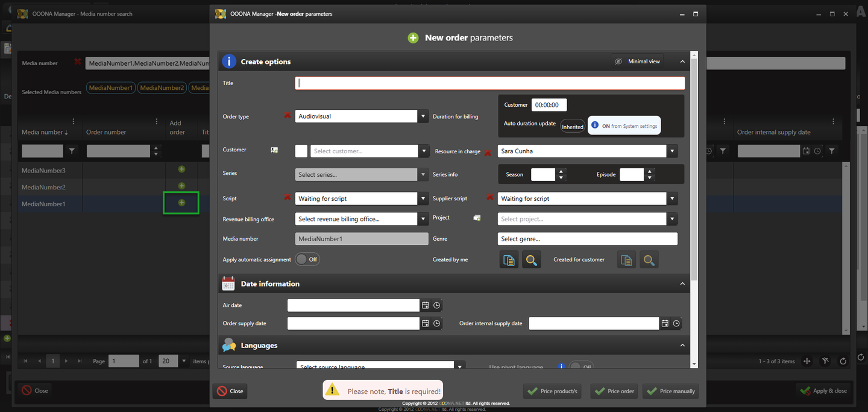The height and width of the screenshot is (412, 868).
Task: Click add-project icon beside Project label
Action: (x=477, y=218)
